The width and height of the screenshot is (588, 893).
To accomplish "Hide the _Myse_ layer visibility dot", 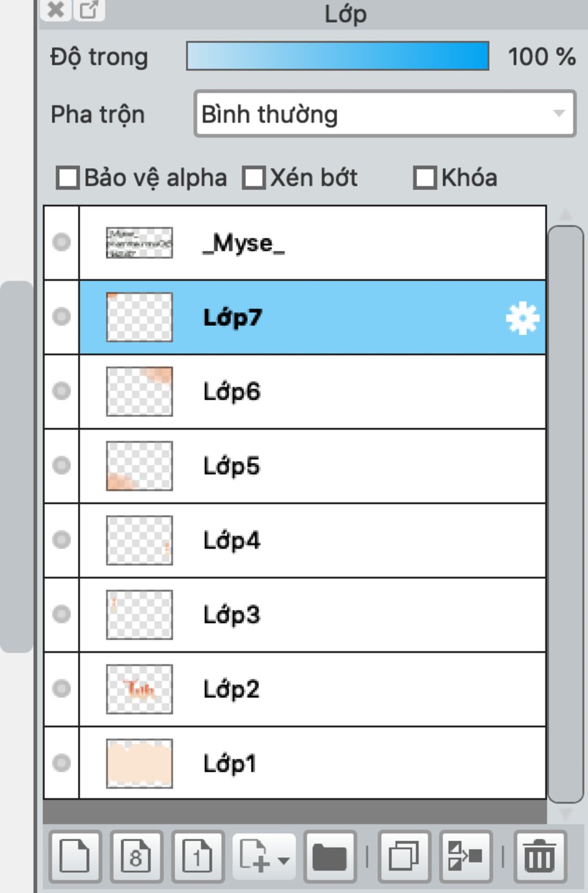I will 61,242.
